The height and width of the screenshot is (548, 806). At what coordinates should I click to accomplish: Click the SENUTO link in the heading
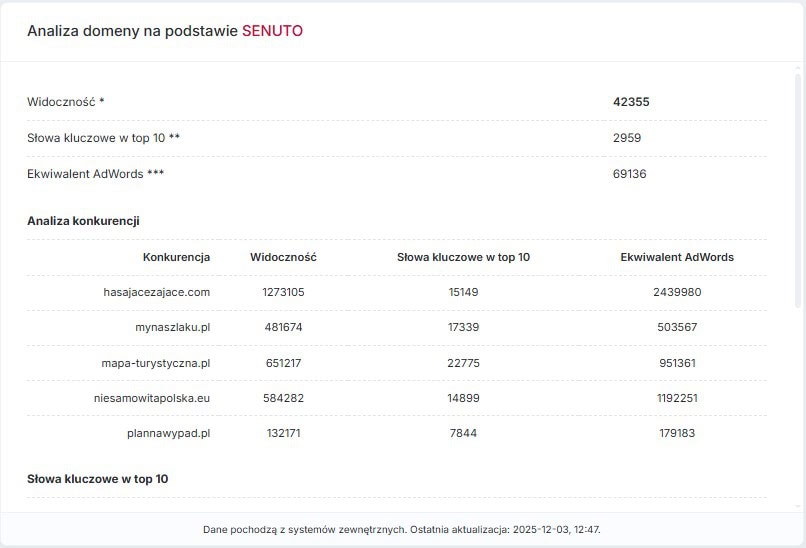pyautogui.click(x=272, y=31)
